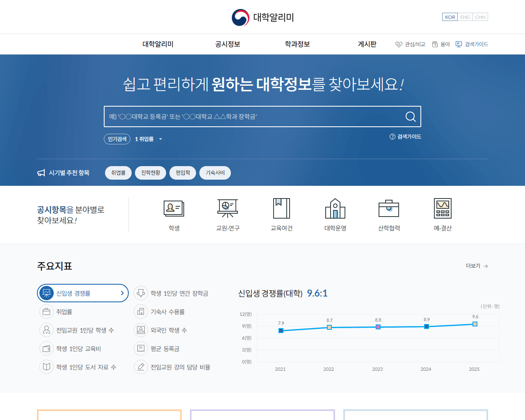This screenshot has height=420, width=525.
Task: Click the 대학알리미 logo emblem
Action: click(240, 18)
